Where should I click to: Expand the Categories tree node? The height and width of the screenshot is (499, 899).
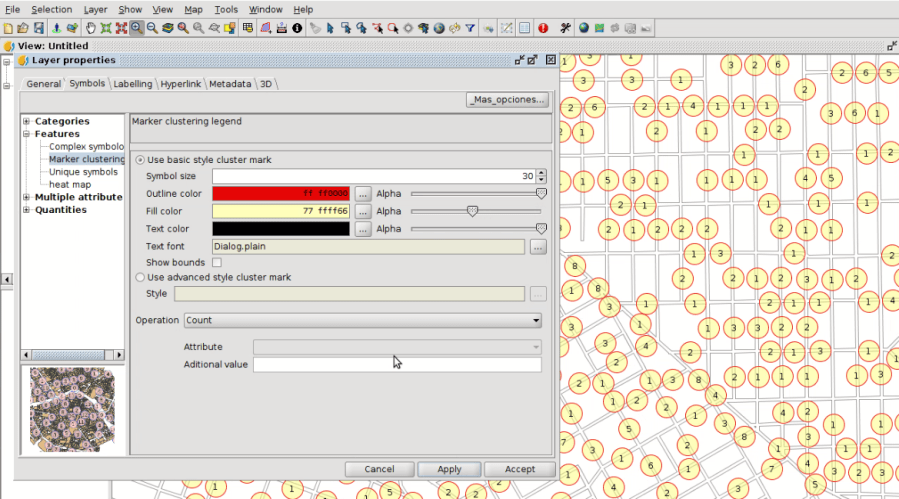pyautogui.click(x=26, y=122)
